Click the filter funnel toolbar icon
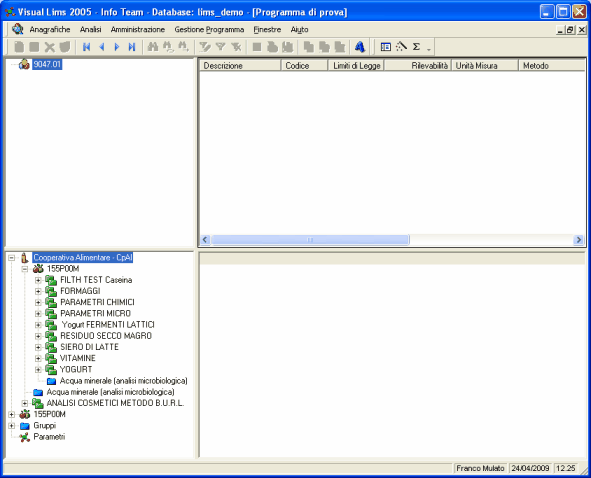Screen dimensions: 591x478 click(x=220, y=47)
